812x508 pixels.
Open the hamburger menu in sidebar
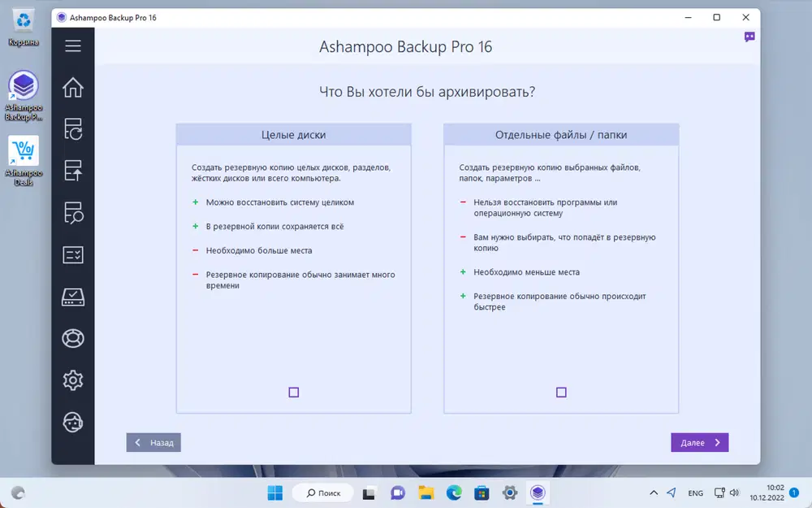pyautogui.click(x=73, y=46)
